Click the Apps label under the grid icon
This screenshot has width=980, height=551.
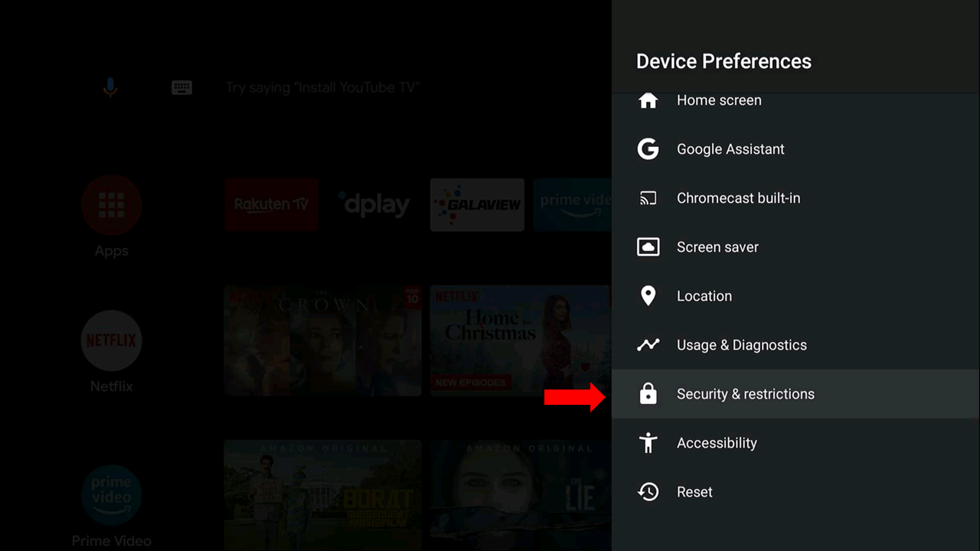(x=111, y=251)
